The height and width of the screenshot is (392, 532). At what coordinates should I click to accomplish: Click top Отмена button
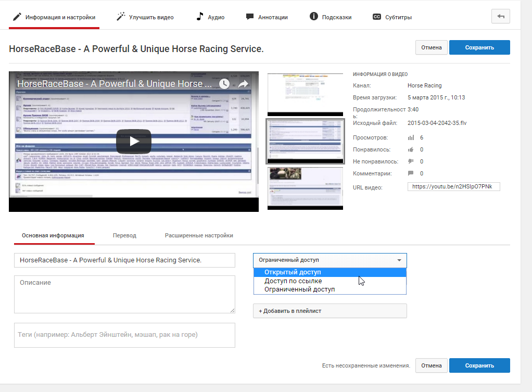pos(431,47)
